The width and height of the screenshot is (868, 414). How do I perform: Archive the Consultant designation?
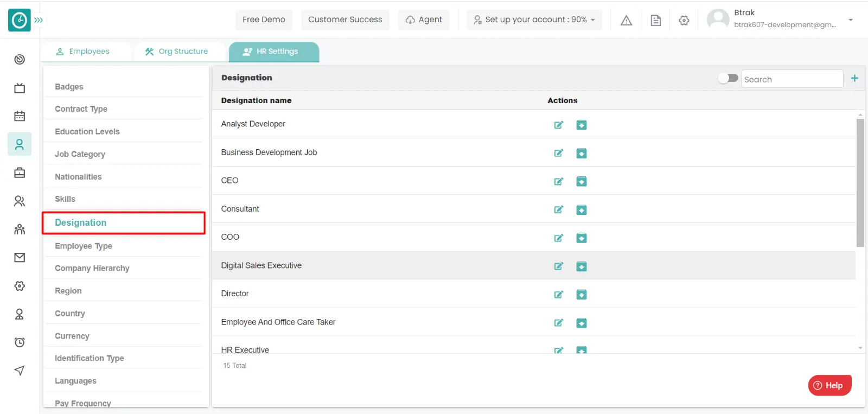(581, 209)
